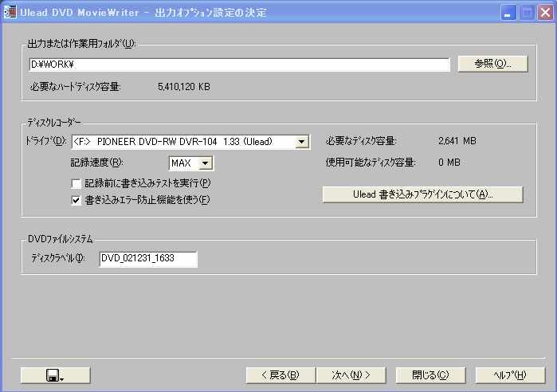Click the floppy disk save icon button
The width and height of the screenshot is (557, 392).
[x=56, y=375]
